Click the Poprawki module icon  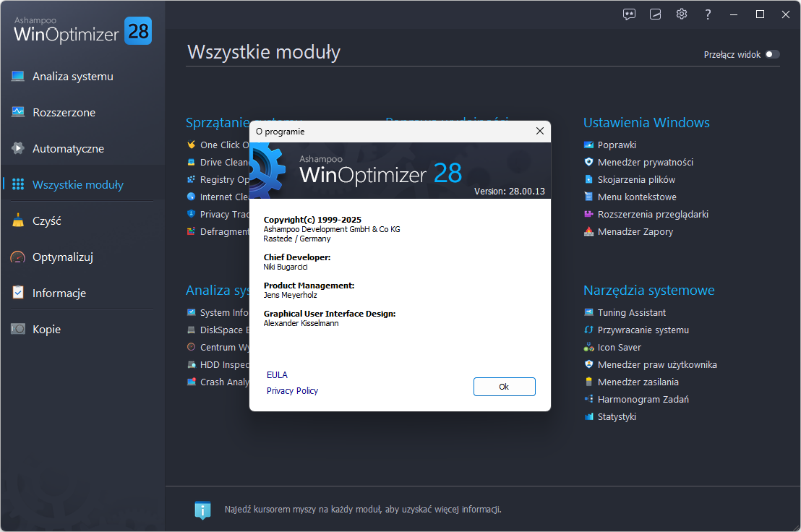[x=588, y=145]
